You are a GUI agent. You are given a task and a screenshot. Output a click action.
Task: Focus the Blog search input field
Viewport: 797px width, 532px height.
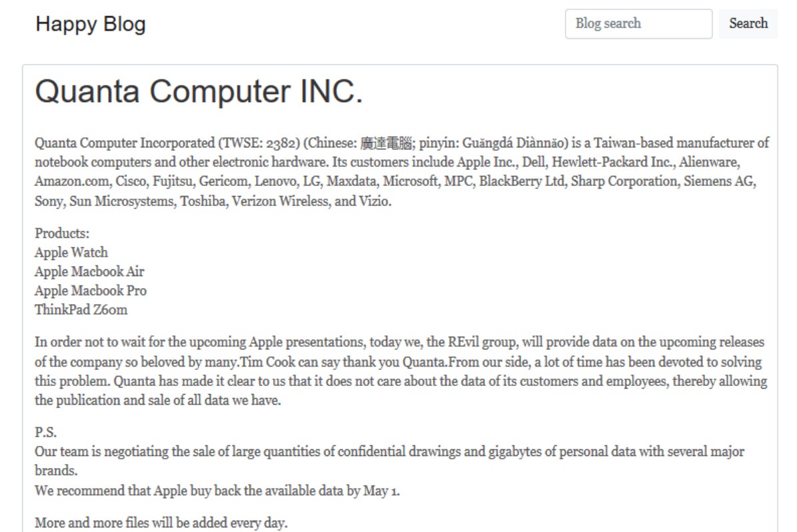(x=638, y=24)
